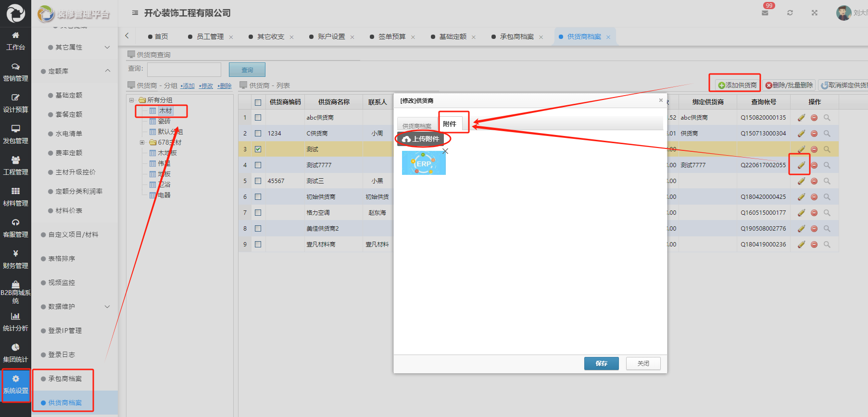
Task: Check the checkbox for row 1 abc供货商
Action: coord(258,118)
